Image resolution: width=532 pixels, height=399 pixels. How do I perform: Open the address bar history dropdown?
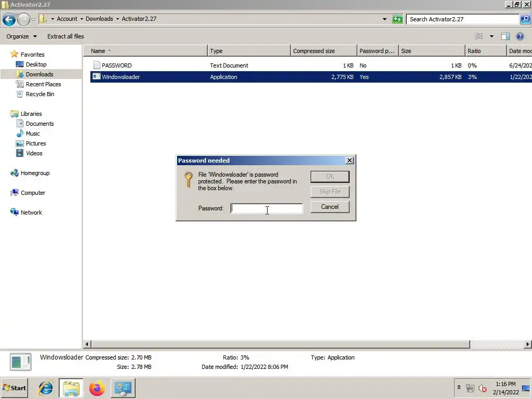(384, 19)
